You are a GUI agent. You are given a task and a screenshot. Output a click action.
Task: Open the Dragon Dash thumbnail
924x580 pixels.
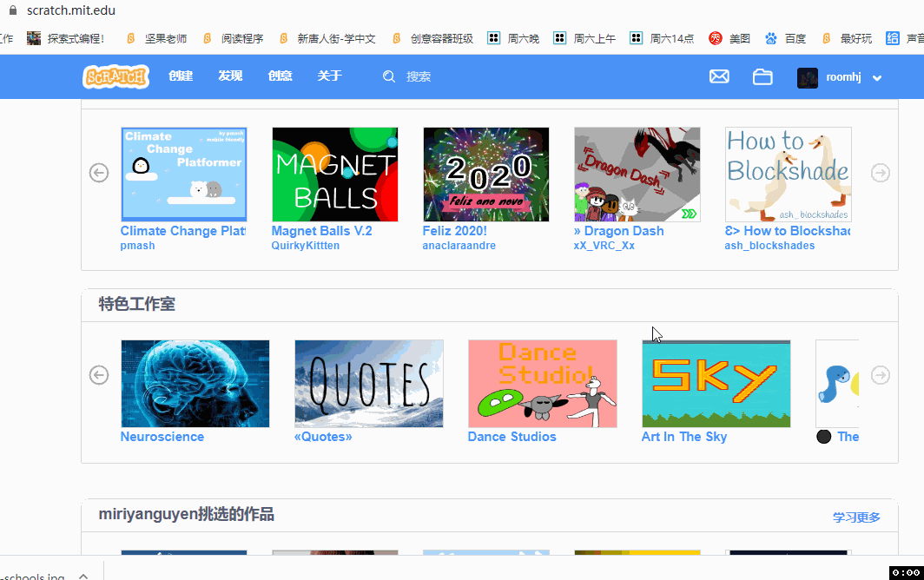pyautogui.click(x=637, y=175)
